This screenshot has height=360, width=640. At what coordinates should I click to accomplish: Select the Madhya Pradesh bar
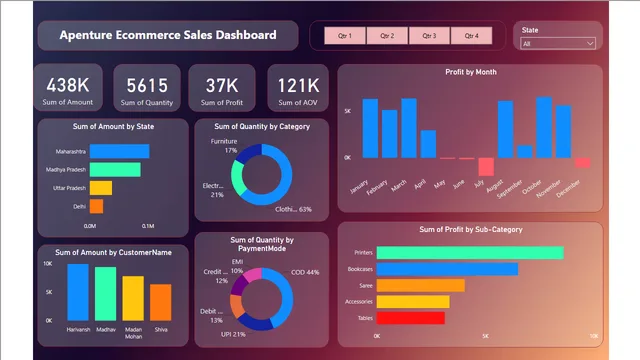(115, 169)
